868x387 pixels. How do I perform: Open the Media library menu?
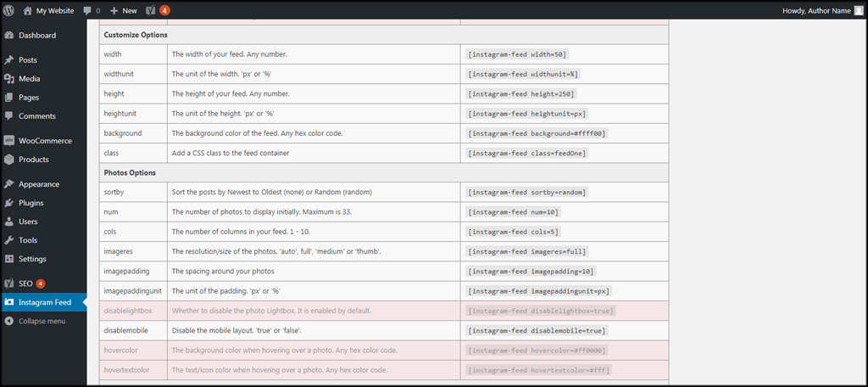click(29, 79)
